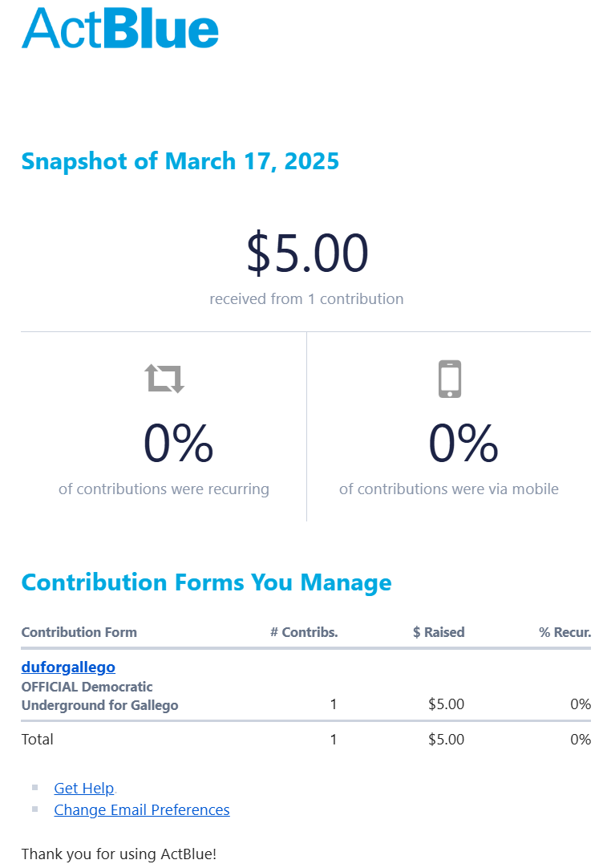Click the % Recur. column header
This screenshot has height=868, width=599.
[565, 632]
